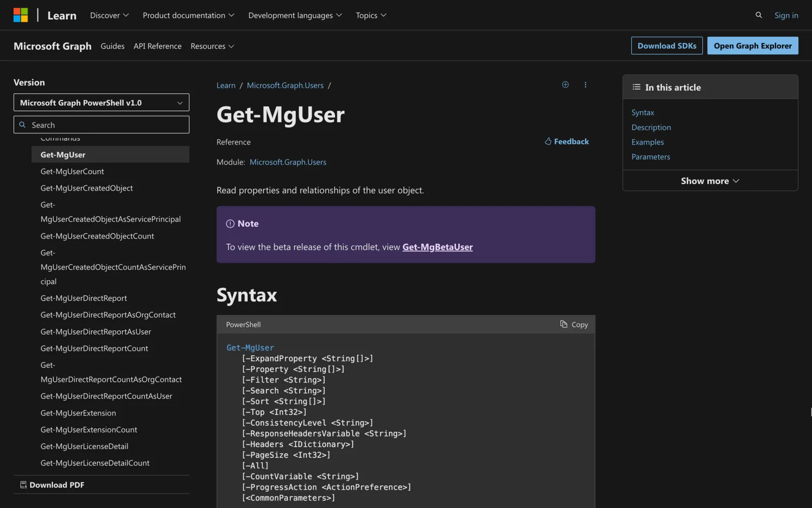Viewport: 812px width, 508px height.
Task: Open Get-MgUserDirectReportAsOrgContact entry
Action: tap(108, 315)
